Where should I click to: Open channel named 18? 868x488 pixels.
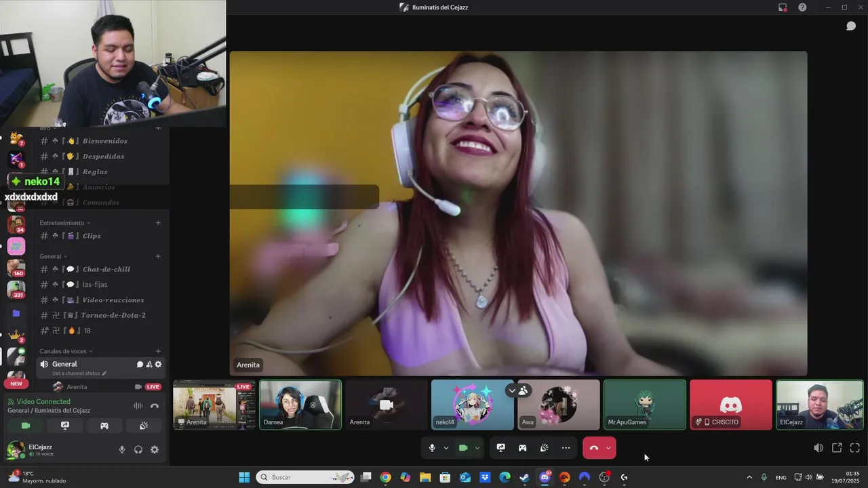(x=102, y=331)
